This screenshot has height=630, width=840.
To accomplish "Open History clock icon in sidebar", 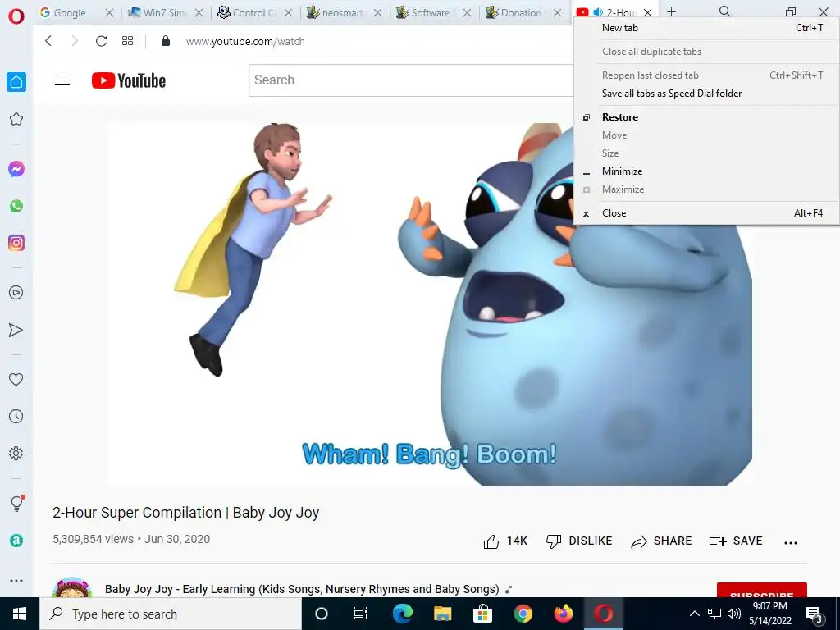I will 16,416.
